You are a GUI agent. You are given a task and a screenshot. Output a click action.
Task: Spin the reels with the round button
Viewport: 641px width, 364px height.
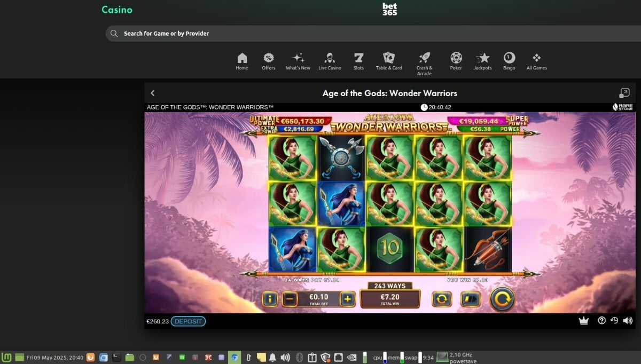point(502,299)
